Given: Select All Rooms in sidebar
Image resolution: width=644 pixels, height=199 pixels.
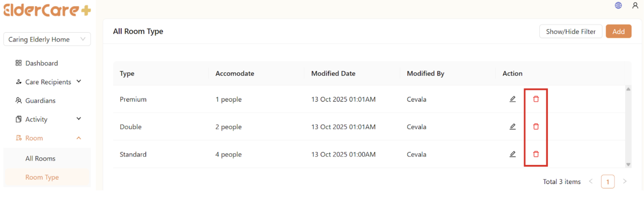Looking at the screenshot, I should click(40, 159).
